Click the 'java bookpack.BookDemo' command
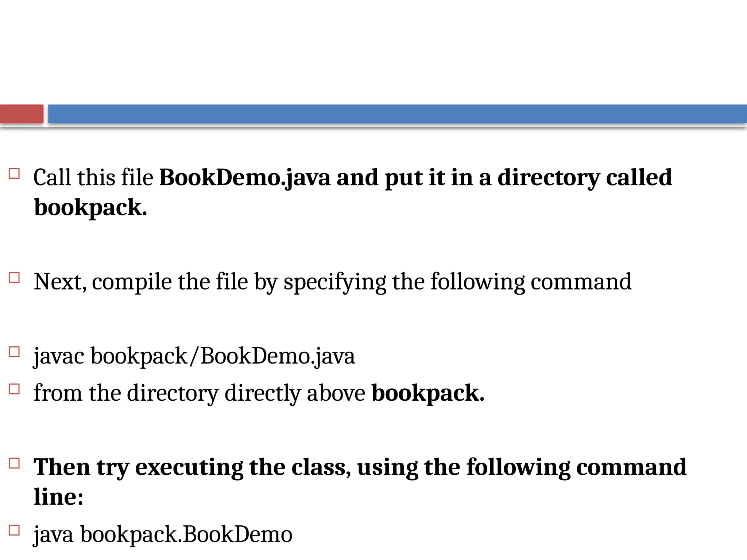Screen dimensions: 747x560 (163, 535)
